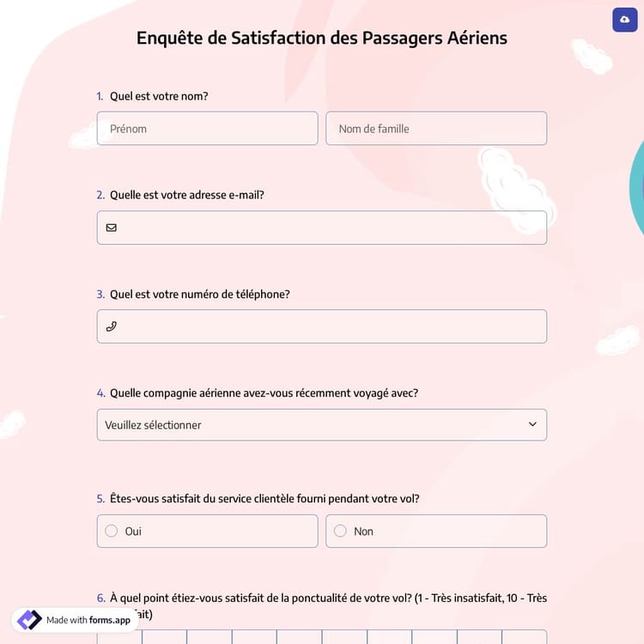Viewport: 644px width, 644px height.
Task: Click question 5 customer service label
Action: [x=264, y=499]
